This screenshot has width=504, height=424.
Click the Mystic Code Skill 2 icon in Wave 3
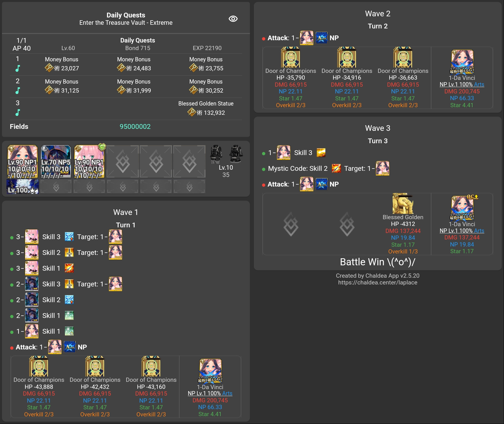(x=336, y=169)
